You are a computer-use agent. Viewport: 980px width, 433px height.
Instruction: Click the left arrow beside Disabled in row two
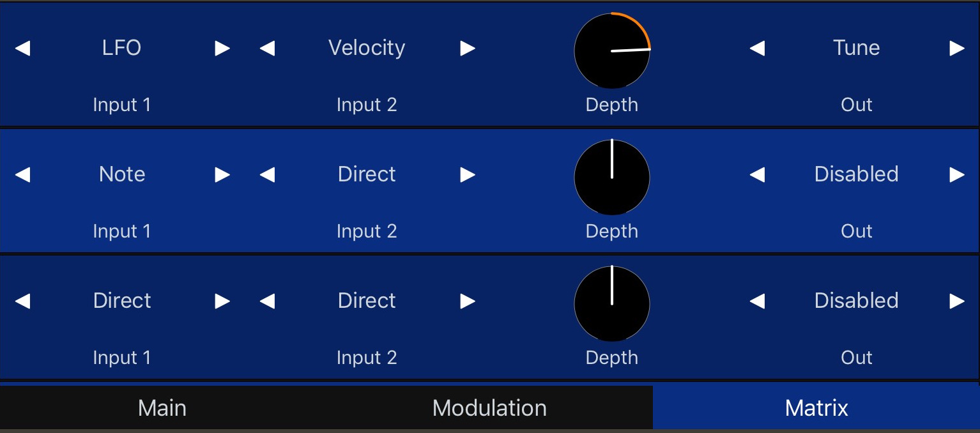point(758,174)
